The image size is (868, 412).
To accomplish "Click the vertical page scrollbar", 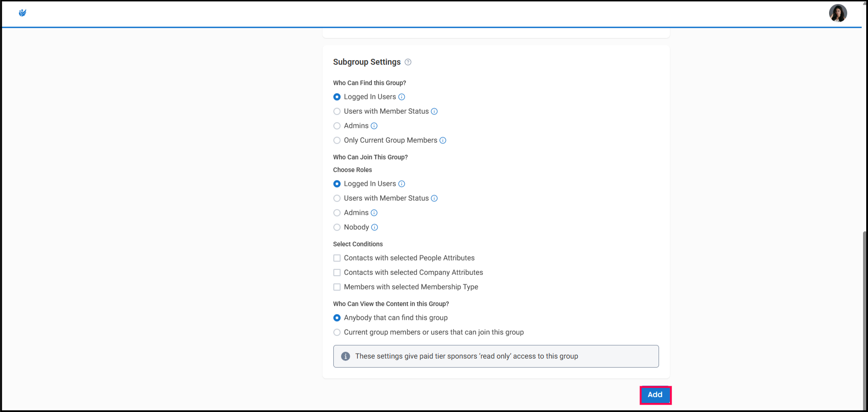I will 864,317.
